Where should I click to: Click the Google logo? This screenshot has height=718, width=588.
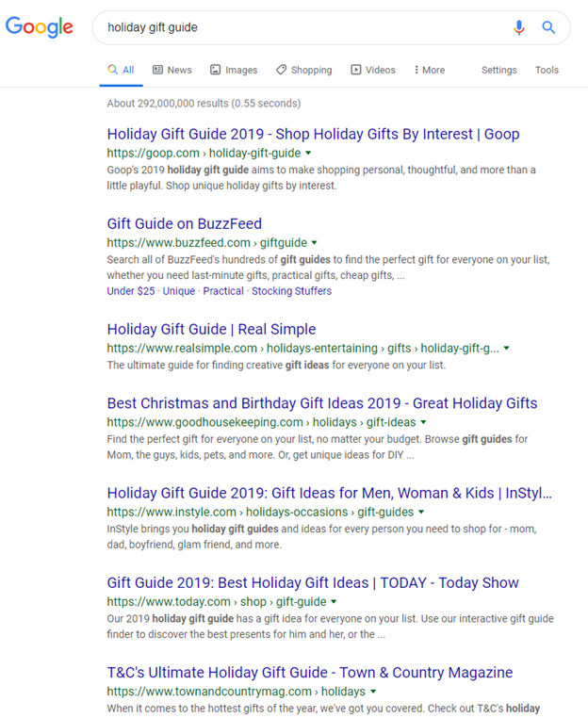coord(40,27)
